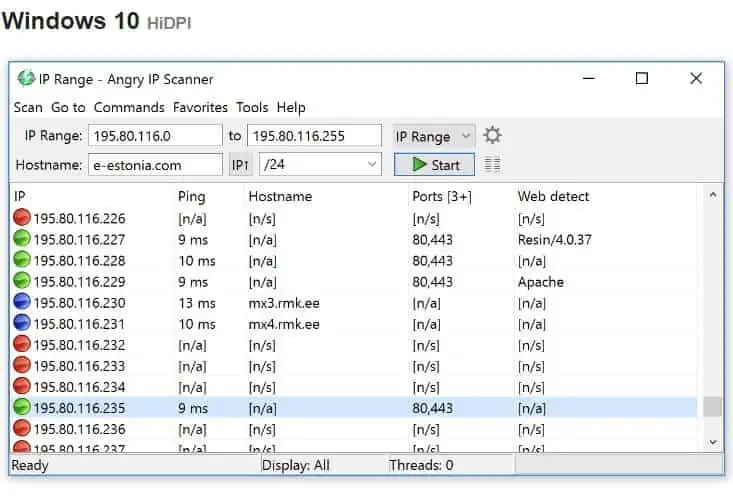Click web detect value Resin/4.0.37
Screen dimensions: 733x496
[555, 239]
